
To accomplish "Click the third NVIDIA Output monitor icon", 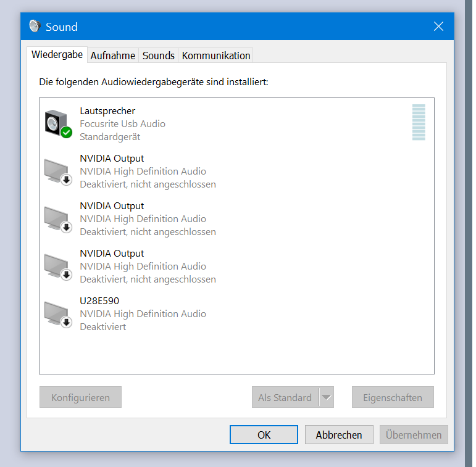I will click(58, 266).
